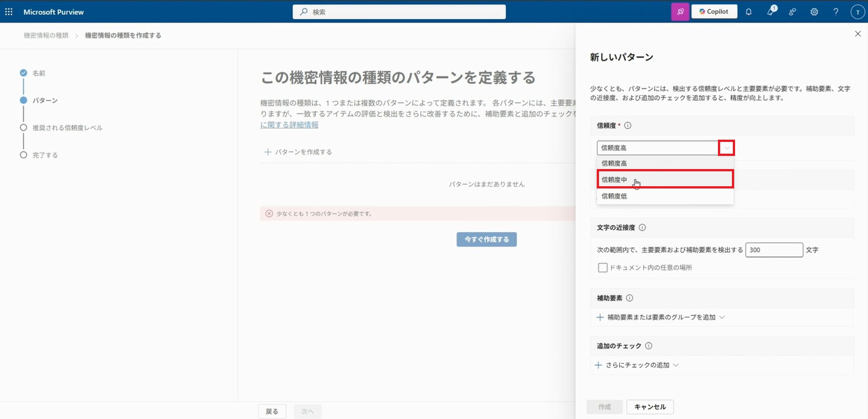Open the user account avatar
The width and height of the screenshot is (868, 419).
coord(857,12)
